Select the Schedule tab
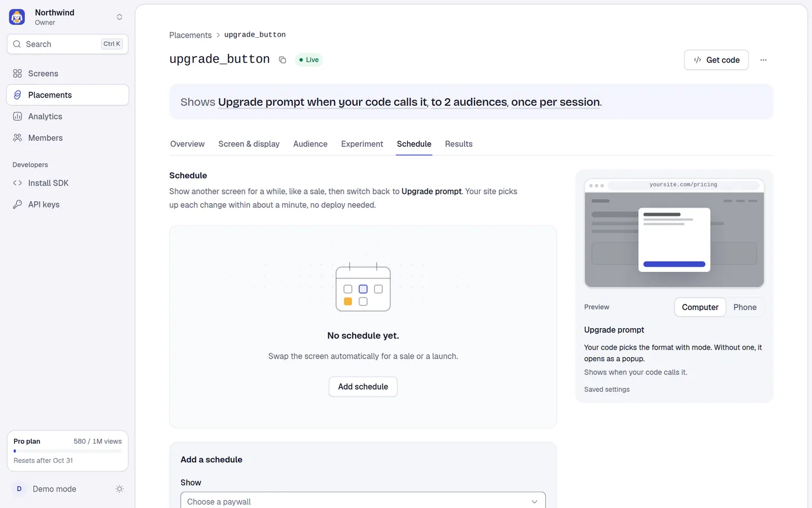The width and height of the screenshot is (812, 508). [x=414, y=144]
